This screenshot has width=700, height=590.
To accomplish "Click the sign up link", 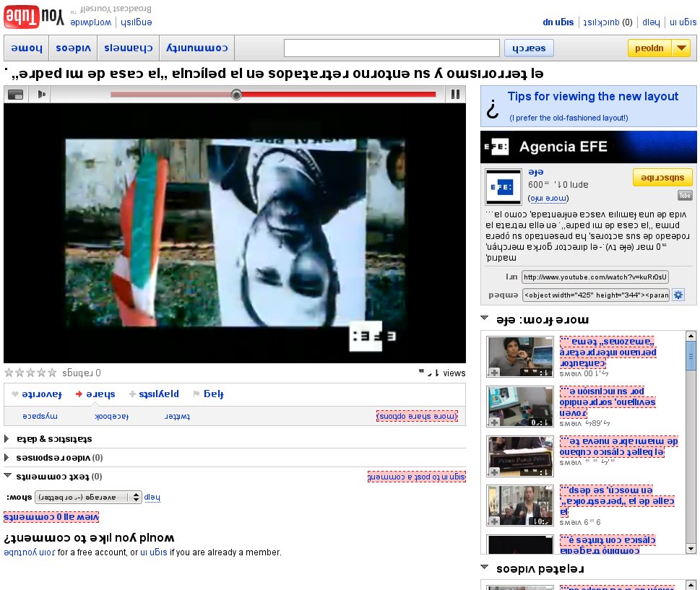I will coord(558,22).
